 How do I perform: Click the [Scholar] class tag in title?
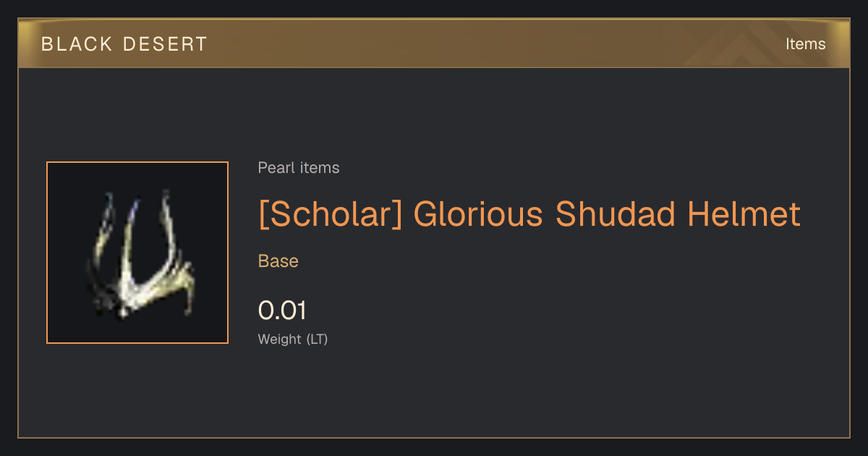tap(330, 214)
